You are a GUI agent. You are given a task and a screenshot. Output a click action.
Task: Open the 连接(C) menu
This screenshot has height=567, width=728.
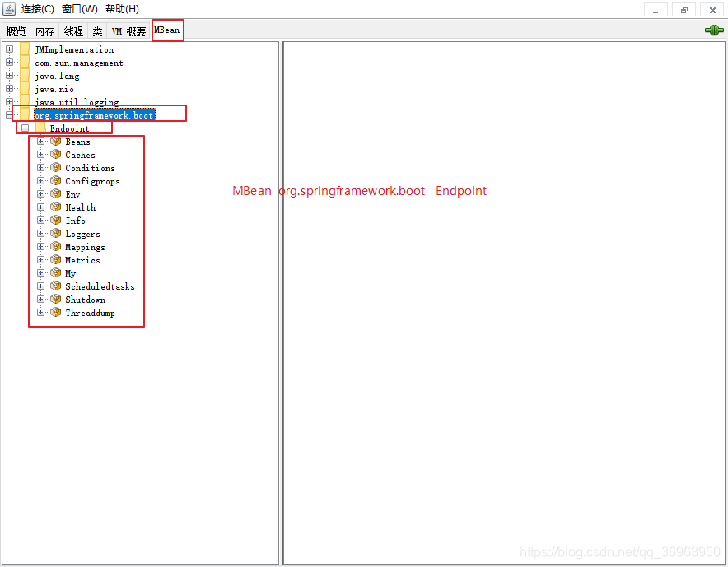(x=37, y=9)
